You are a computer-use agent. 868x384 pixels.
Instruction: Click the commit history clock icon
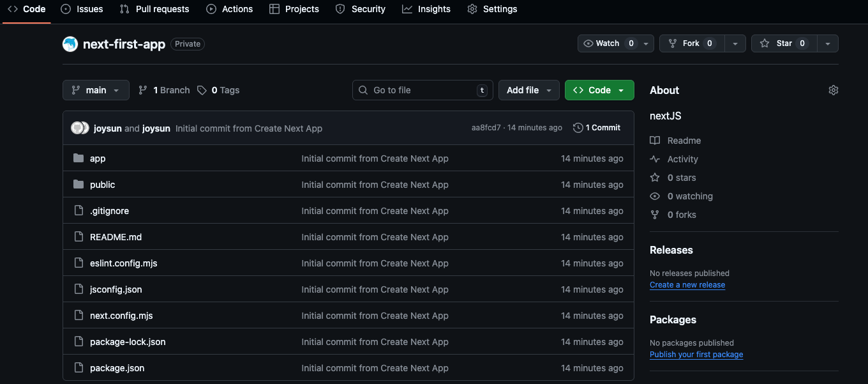tap(578, 128)
